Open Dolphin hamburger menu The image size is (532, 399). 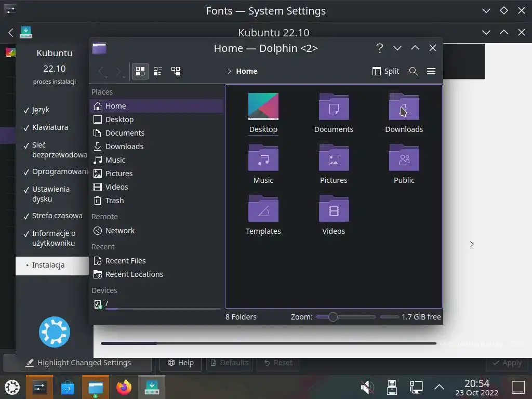431,71
